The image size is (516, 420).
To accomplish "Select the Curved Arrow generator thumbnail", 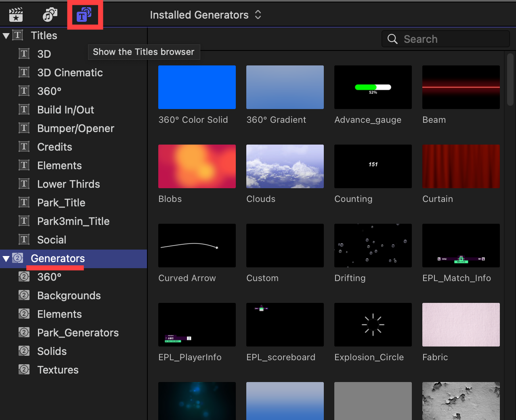I will click(197, 246).
